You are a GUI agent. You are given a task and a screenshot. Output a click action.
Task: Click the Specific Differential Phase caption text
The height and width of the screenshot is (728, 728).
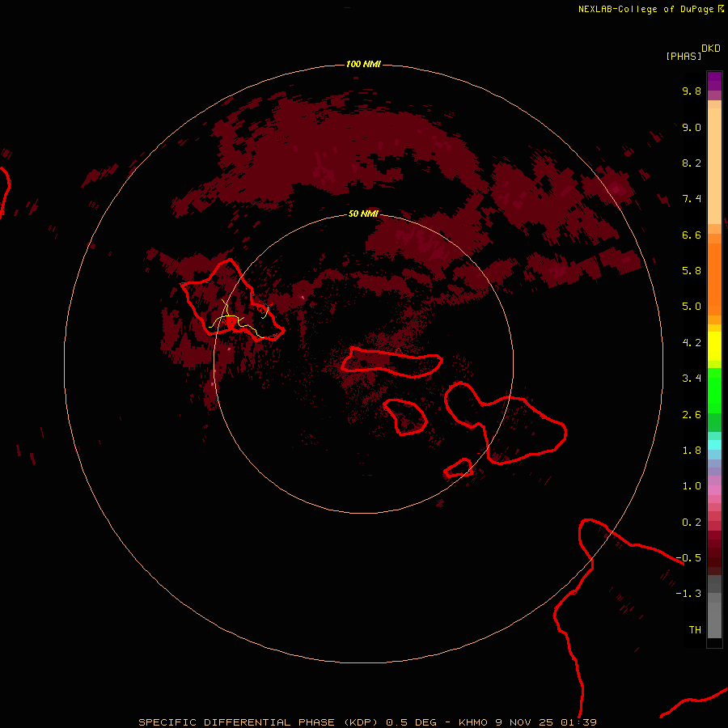click(x=368, y=722)
